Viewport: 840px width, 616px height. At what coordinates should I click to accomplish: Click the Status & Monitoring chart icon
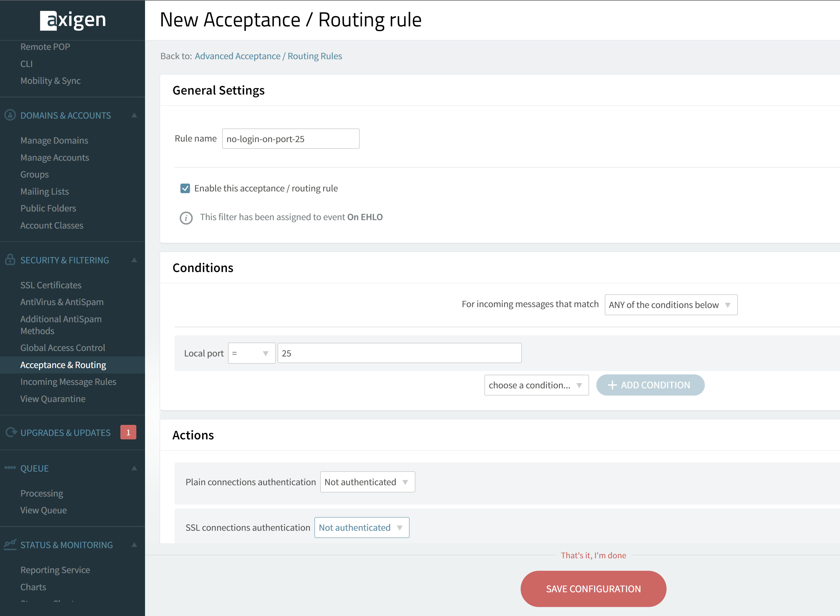[10, 544]
